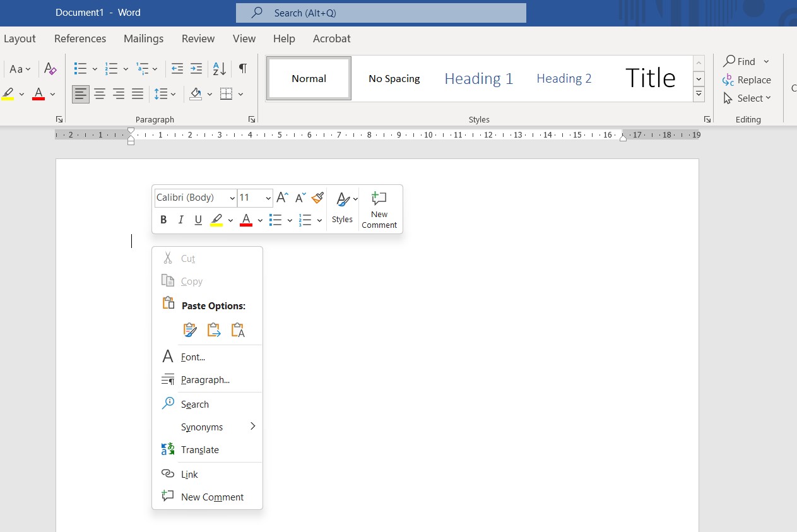Select Translate in context menu
Image resolution: width=797 pixels, height=532 pixels.
click(x=207, y=450)
